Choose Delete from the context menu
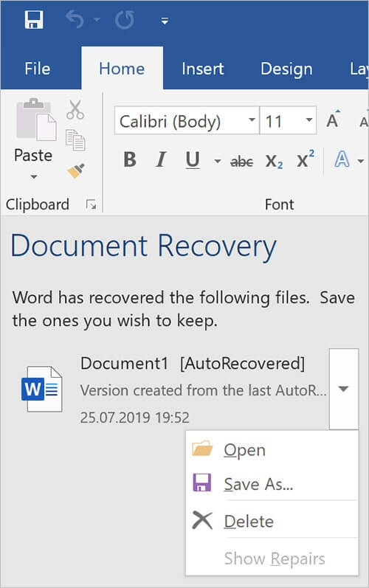 tap(272, 522)
